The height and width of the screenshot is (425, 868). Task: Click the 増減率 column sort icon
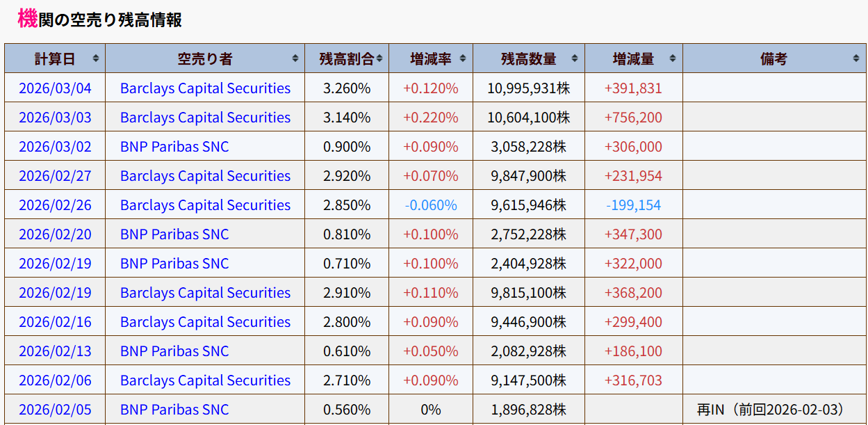point(463,59)
